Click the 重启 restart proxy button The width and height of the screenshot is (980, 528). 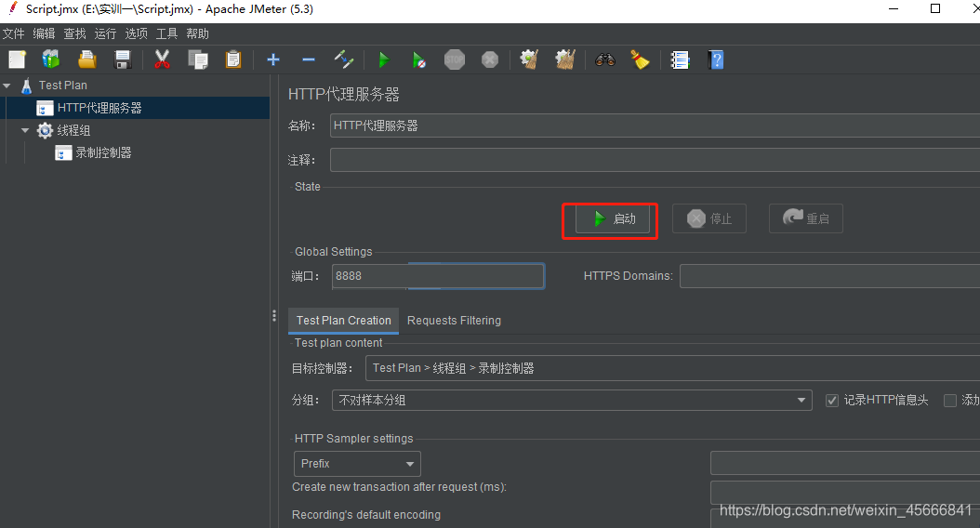(805, 218)
